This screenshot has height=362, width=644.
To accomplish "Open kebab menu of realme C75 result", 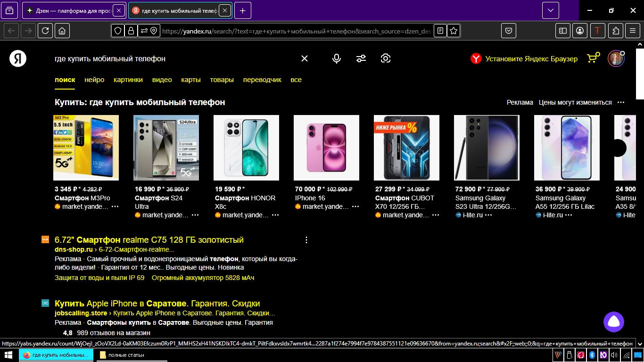I will (306, 240).
